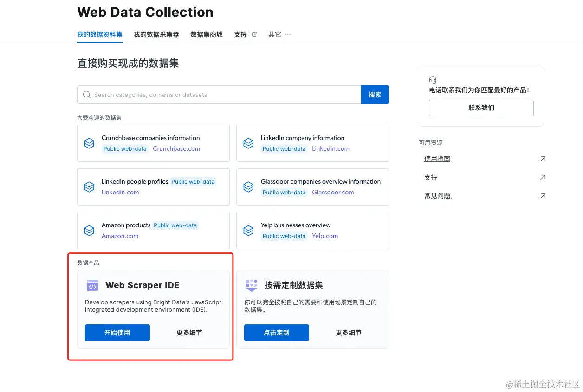The width and height of the screenshot is (583, 392).
Task: Click Public web-data tag on Crunchbase card
Action: (x=125, y=149)
